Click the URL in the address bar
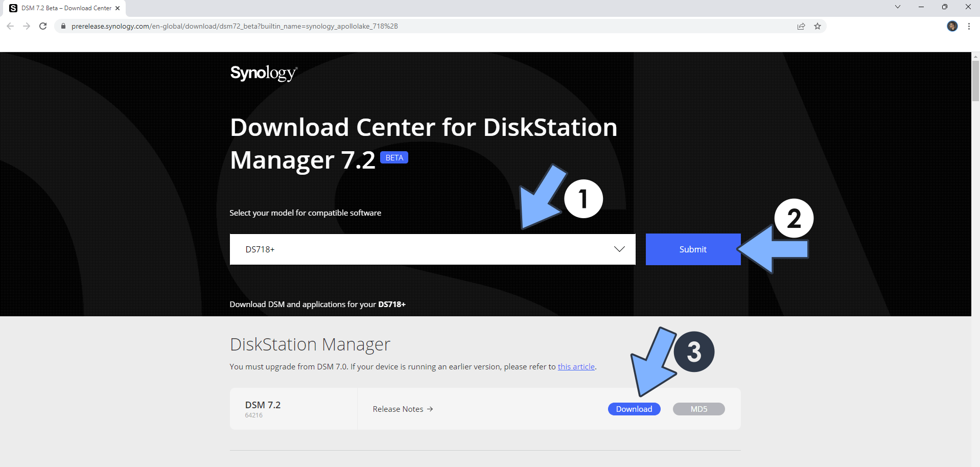 235,26
